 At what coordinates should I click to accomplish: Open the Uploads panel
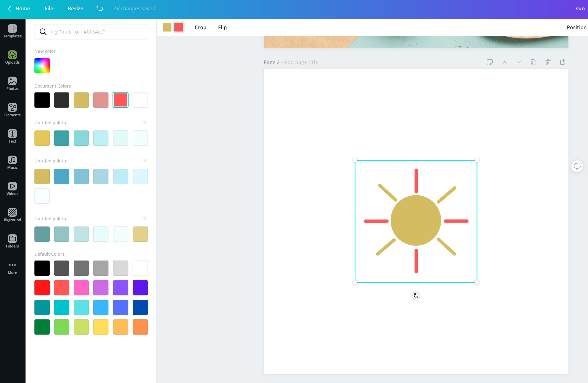(12, 57)
